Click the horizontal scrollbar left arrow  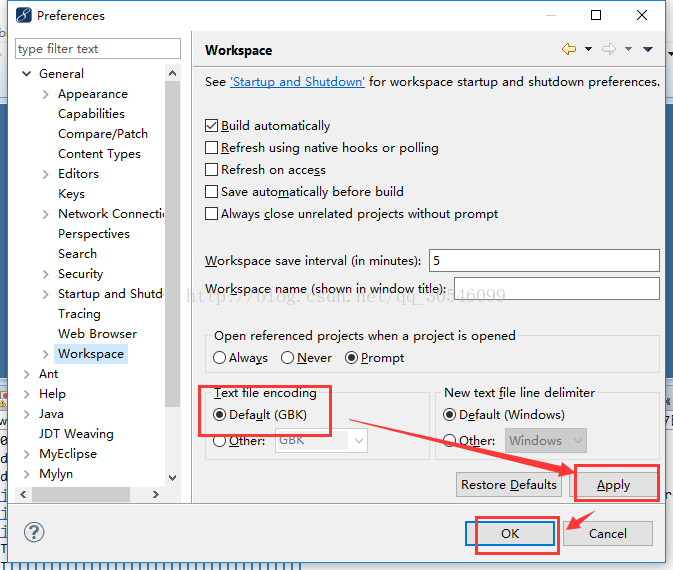23,494
